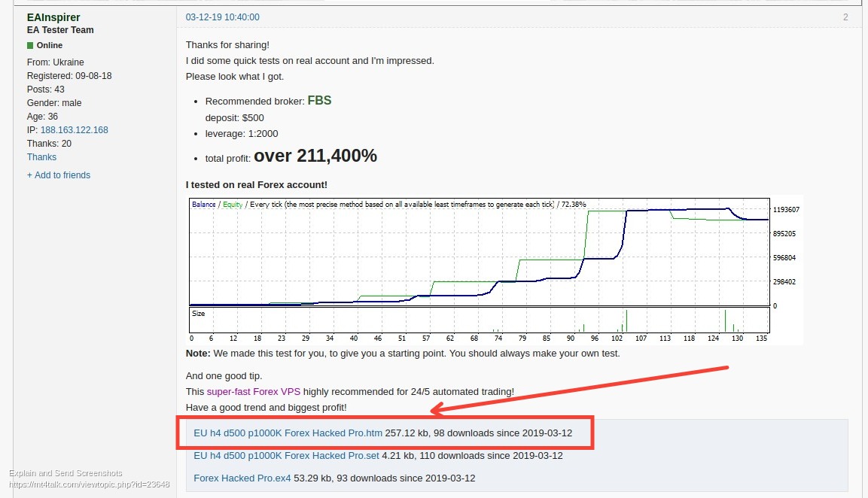Click the 'Note:' label below the chart
The width and height of the screenshot is (868, 498).
(198, 353)
